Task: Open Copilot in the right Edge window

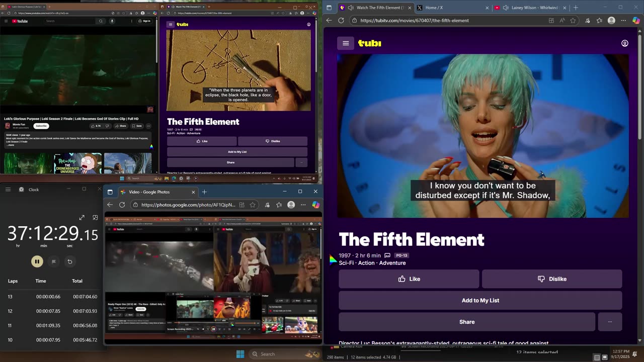Action: click(636, 21)
